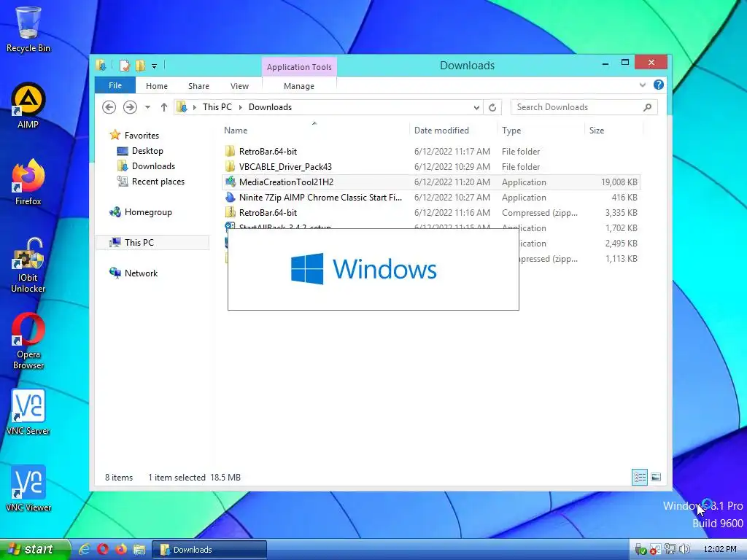747x560 pixels.
Task: Open the volume speaker tray icon
Action: coord(685,550)
